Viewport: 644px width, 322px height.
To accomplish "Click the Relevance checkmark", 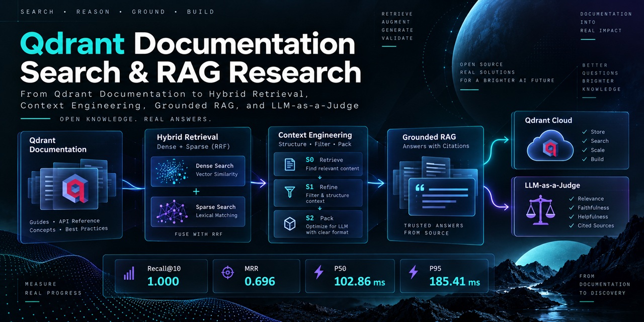I will (x=571, y=199).
